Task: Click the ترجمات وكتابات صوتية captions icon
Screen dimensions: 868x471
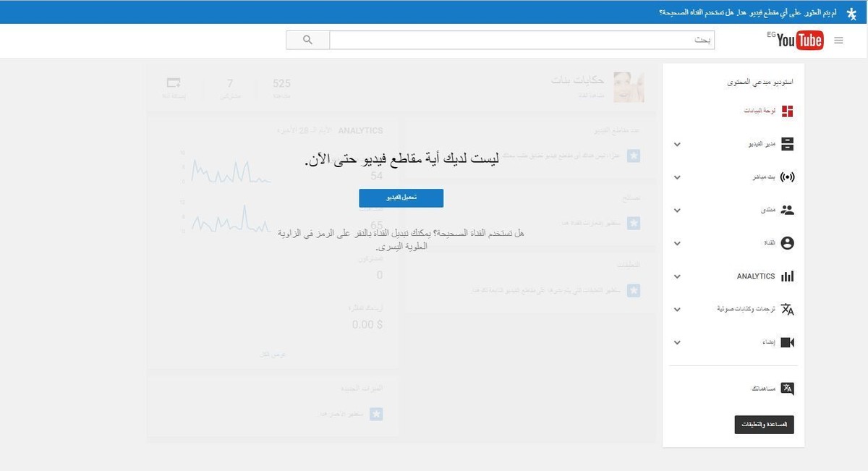Action: 787,309
